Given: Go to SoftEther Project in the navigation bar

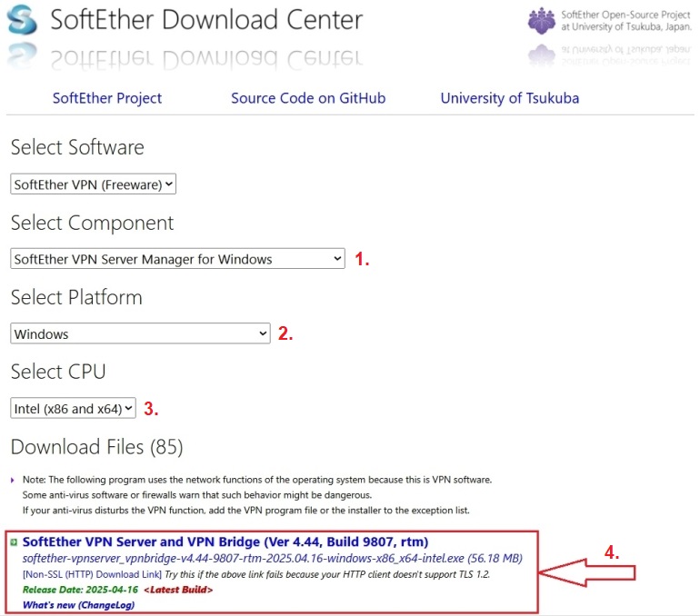Looking at the screenshot, I should (107, 98).
